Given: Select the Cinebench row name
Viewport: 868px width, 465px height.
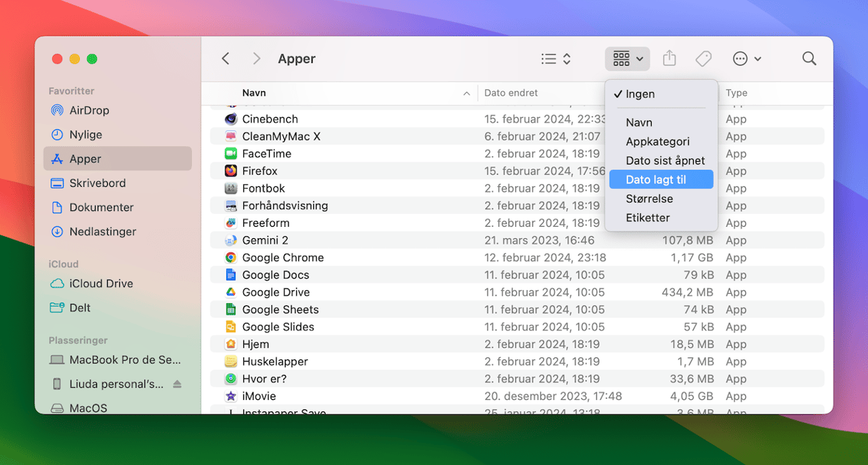Looking at the screenshot, I should pyautogui.click(x=270, y=119).
